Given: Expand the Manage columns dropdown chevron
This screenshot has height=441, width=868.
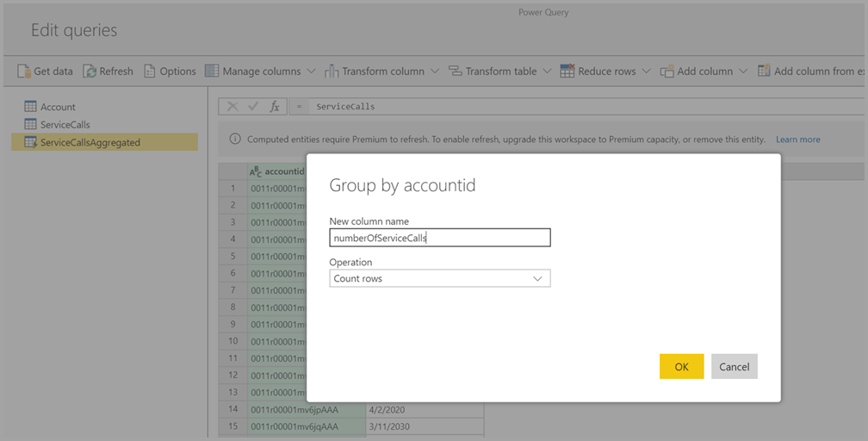Looking at the screenshot, I should 311,71.
